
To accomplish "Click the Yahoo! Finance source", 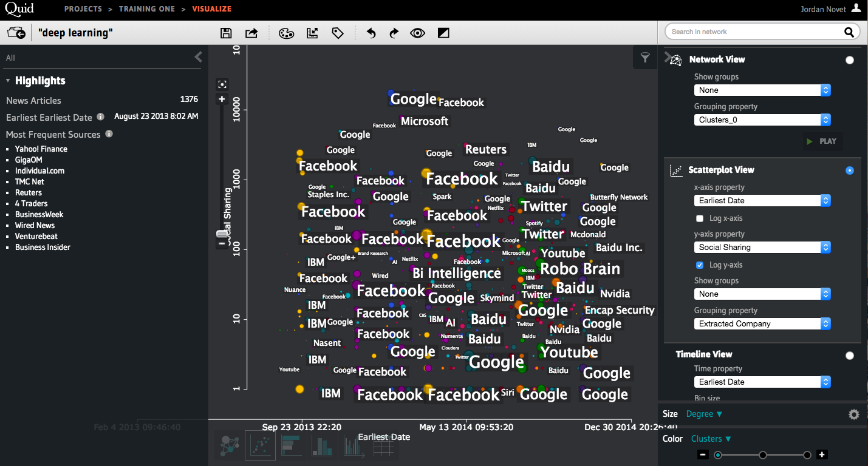I will [41, 149].
